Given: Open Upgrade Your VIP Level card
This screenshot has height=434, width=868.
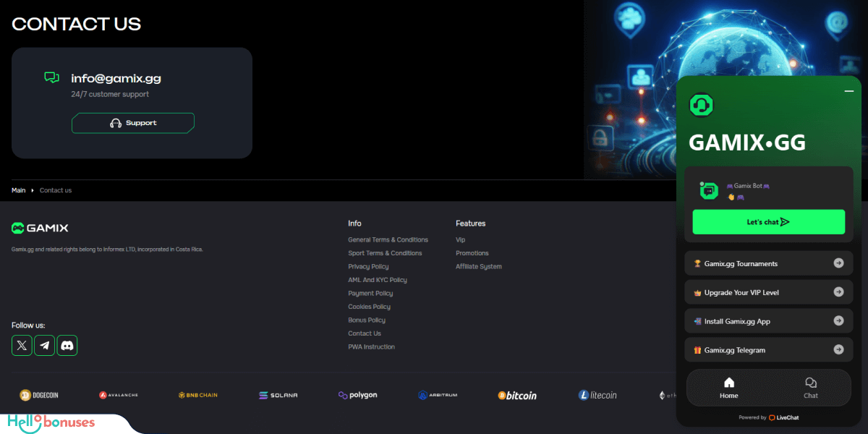Looking at the screenshot, I should point(769,292).
